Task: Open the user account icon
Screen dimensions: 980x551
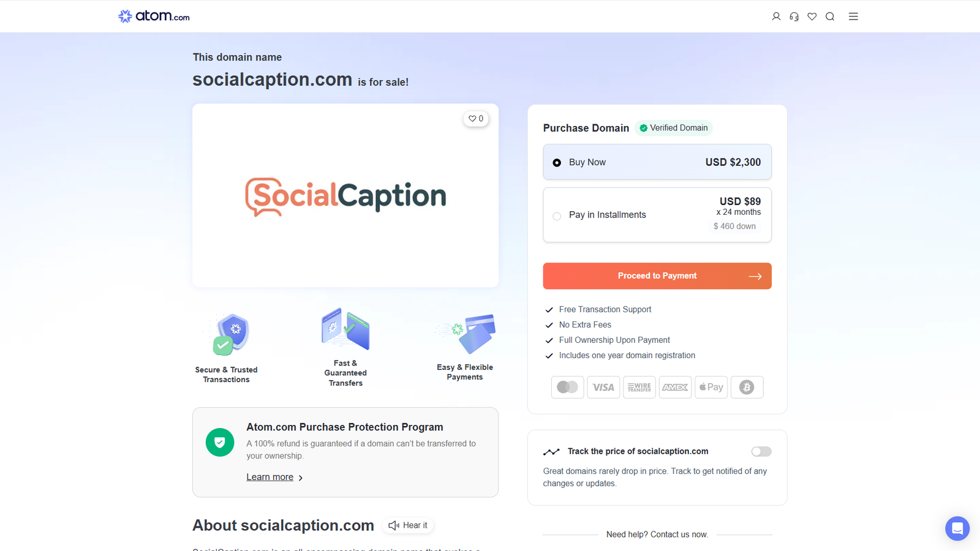Action: coord(776,16)
